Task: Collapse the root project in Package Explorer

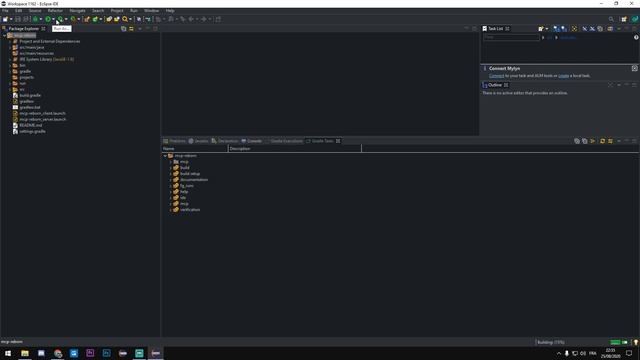Action: tap(4, 36)
